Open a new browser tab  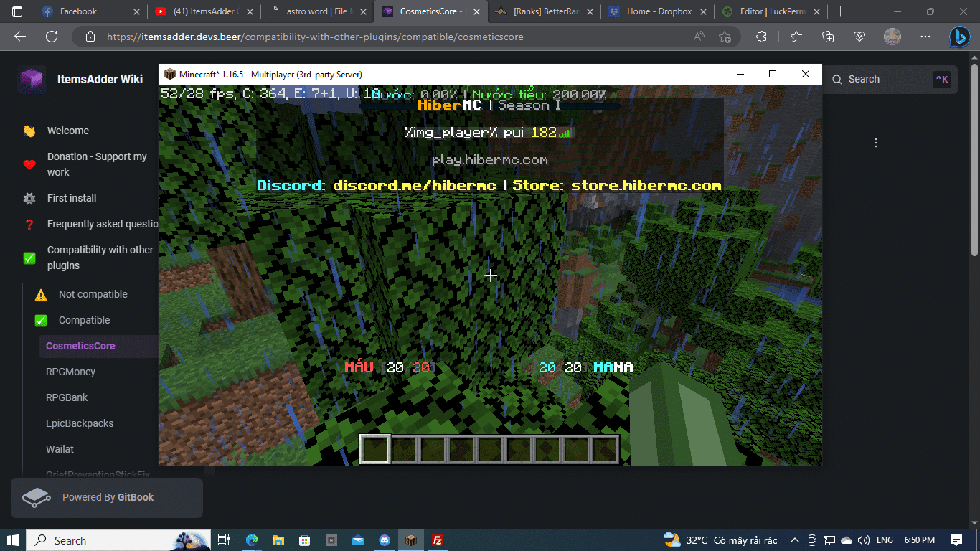point(840,11)
